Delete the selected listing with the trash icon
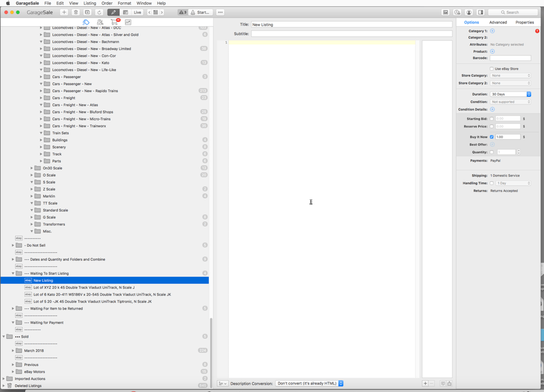 pos(75,12)
